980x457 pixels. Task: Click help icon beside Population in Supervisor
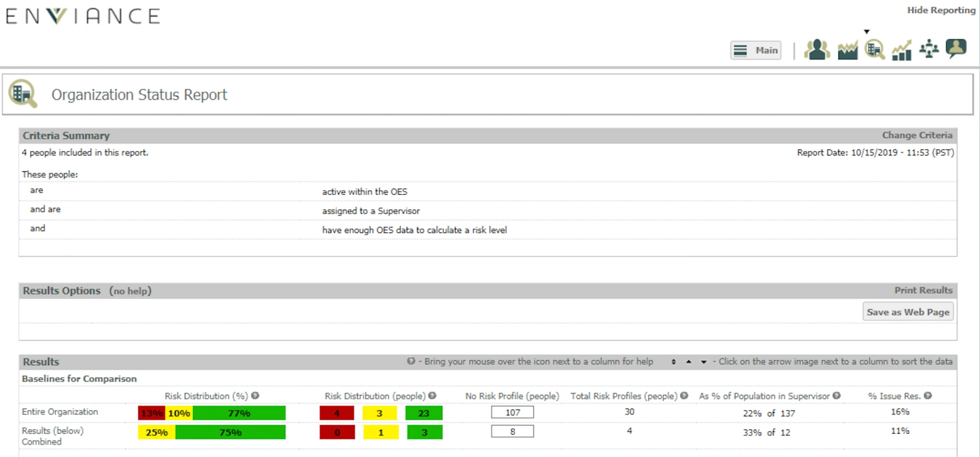[x=836, y=396]
